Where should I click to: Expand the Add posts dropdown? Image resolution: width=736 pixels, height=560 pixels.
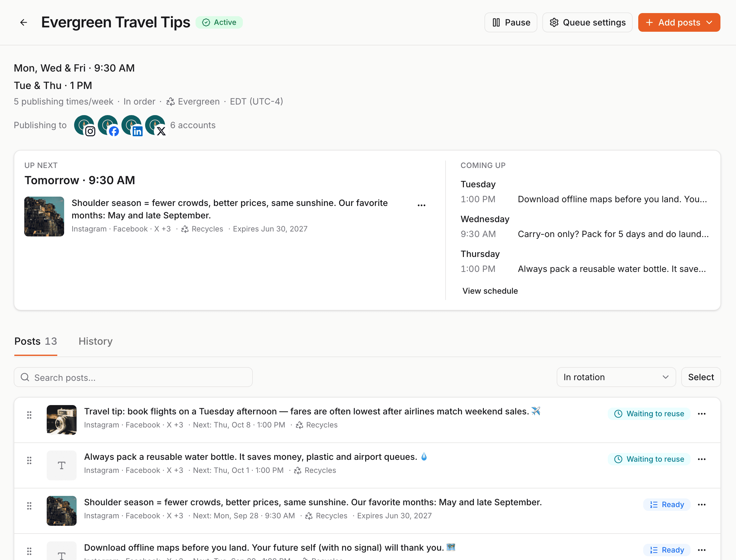(x=679, y=22)
